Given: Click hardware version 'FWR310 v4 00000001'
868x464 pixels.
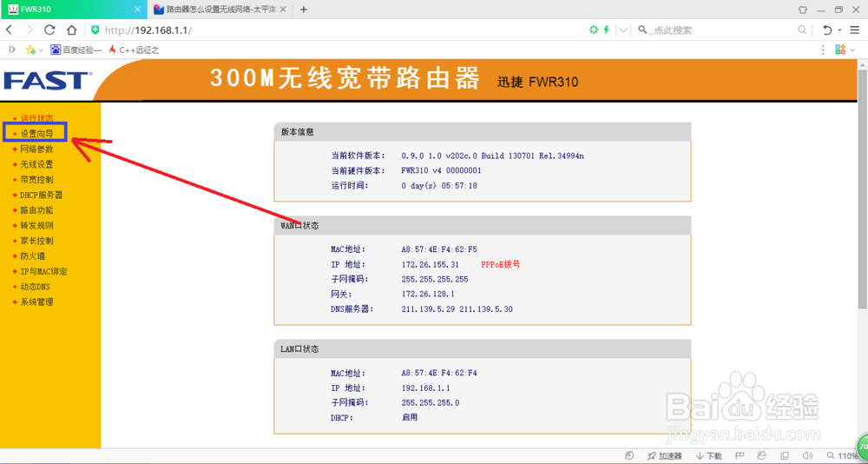Looking at the screenshot, I should 441,171.
